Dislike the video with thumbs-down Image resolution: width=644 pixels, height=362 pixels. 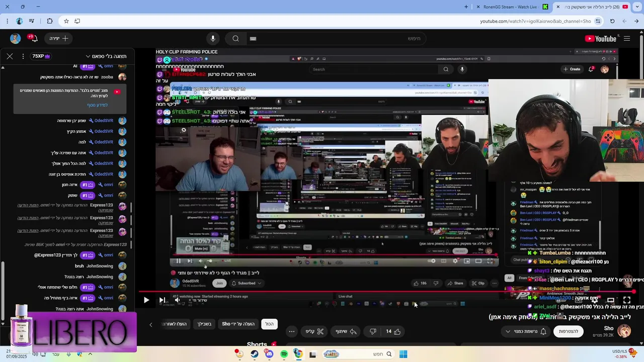click(x=373, y=331)
